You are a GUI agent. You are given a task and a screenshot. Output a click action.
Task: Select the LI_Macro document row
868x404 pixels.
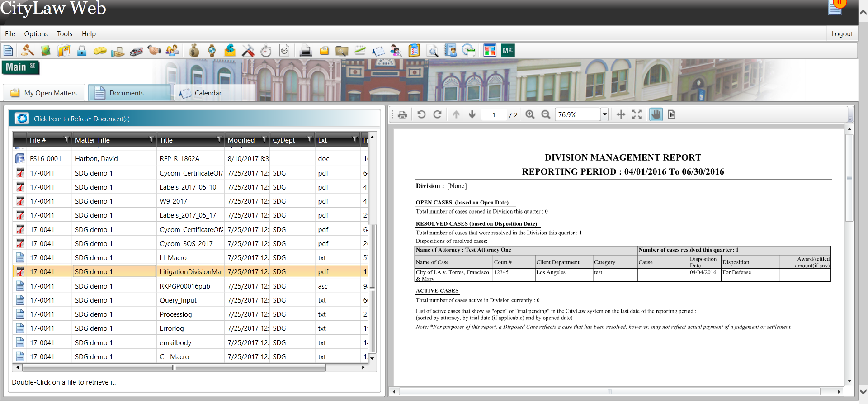click(190, 257)
